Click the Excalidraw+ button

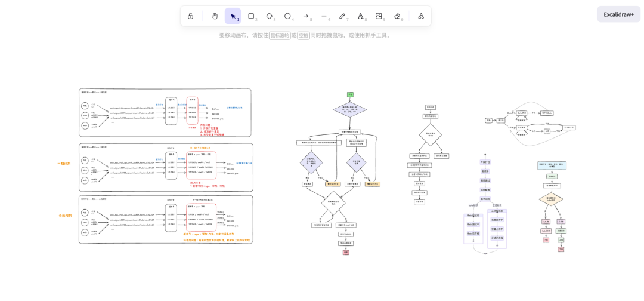[x=618, y=14]
